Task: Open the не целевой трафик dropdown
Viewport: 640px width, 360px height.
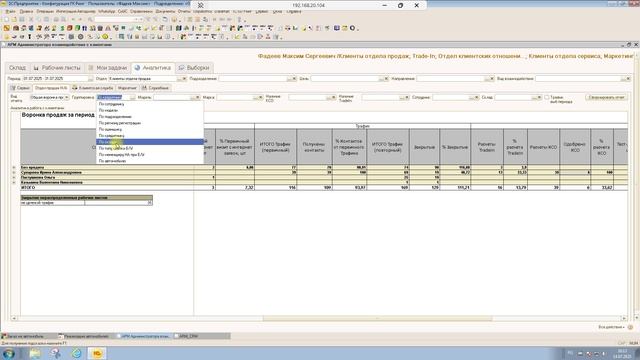Action: coord(149,203)
